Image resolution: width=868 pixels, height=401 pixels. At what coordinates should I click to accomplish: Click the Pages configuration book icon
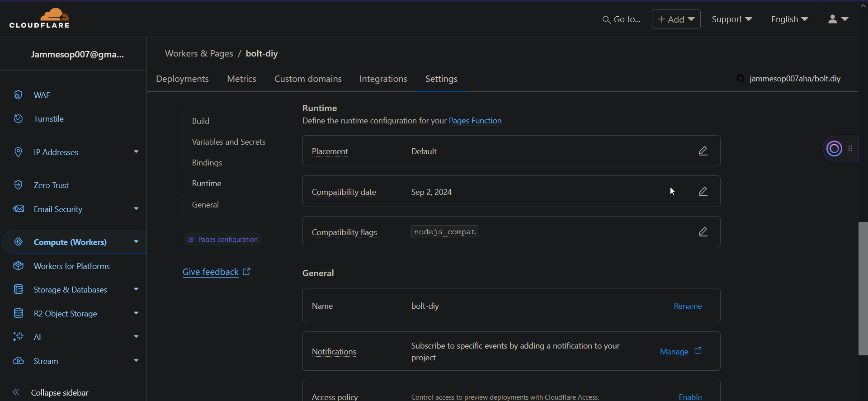[191, 240]
